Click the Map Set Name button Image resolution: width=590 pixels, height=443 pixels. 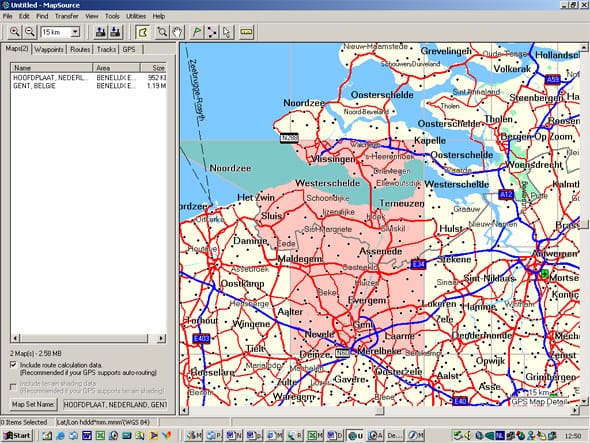click(x=33, y=405)
